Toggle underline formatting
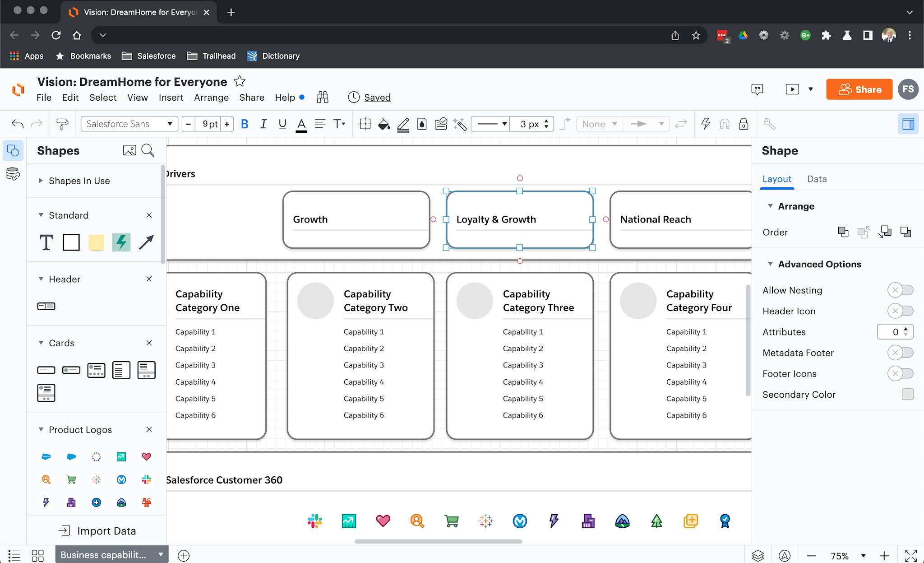 pos(282,124)
